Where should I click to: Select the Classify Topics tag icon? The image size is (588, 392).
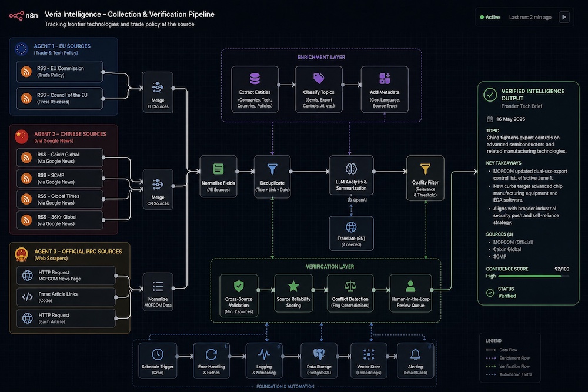[319, 79]
